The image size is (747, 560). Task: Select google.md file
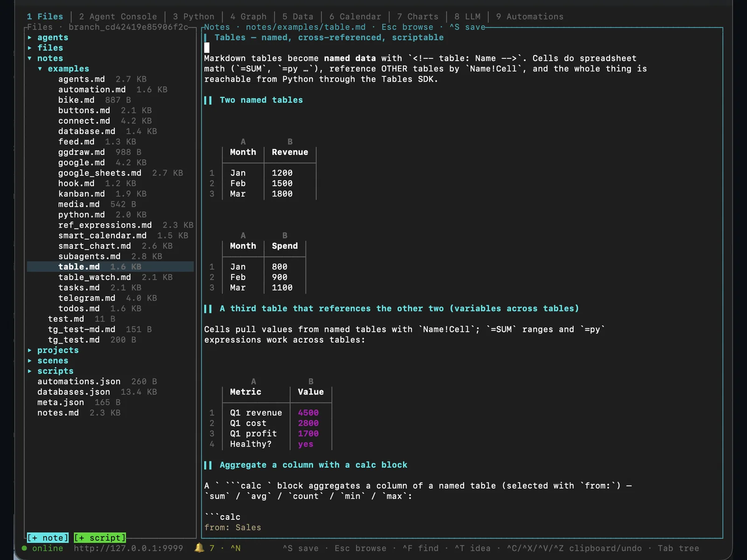[x=81, y=162]
